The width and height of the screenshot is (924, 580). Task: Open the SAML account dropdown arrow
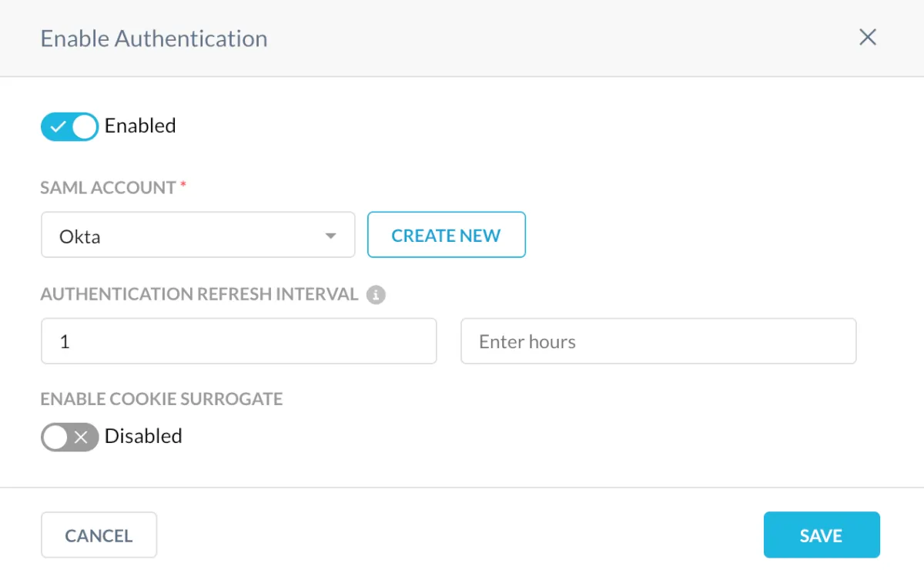(331, 236)
